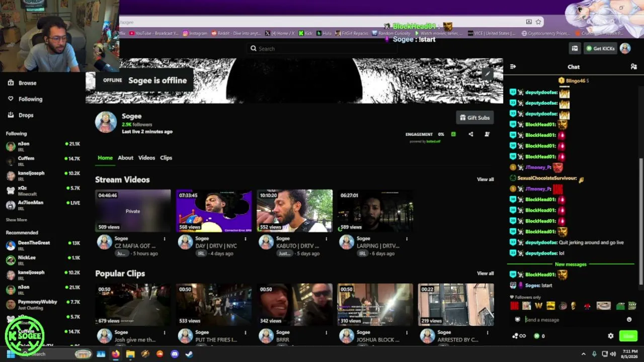
Task: Switch to the About tab
Action: coord(126,158)
